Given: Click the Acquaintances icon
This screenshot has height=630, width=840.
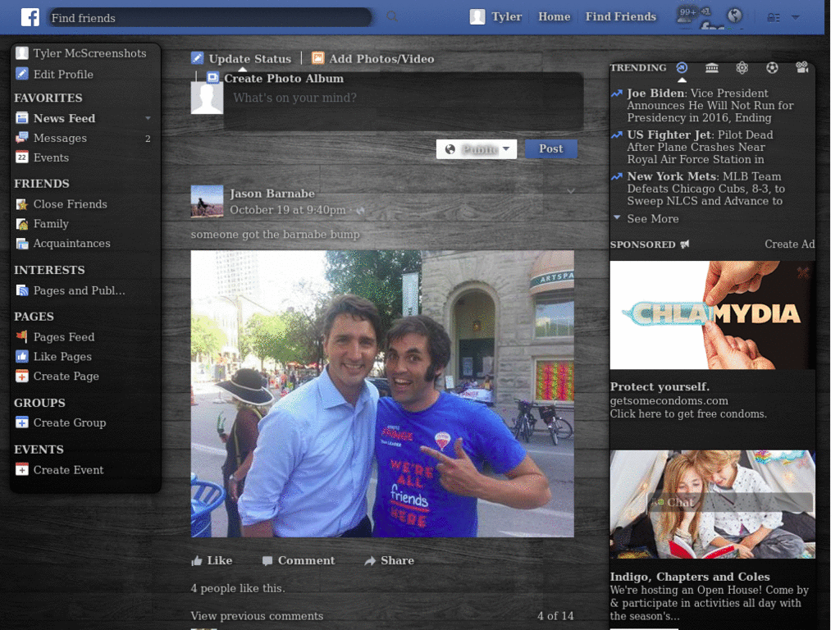Looking at the screenshot, I should (22, 243).
